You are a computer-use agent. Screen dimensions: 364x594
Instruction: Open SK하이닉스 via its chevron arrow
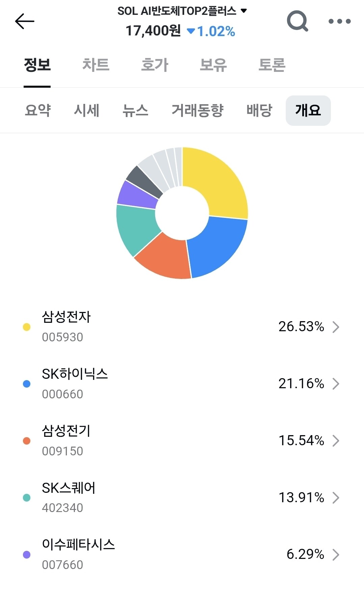click(336, 384)
